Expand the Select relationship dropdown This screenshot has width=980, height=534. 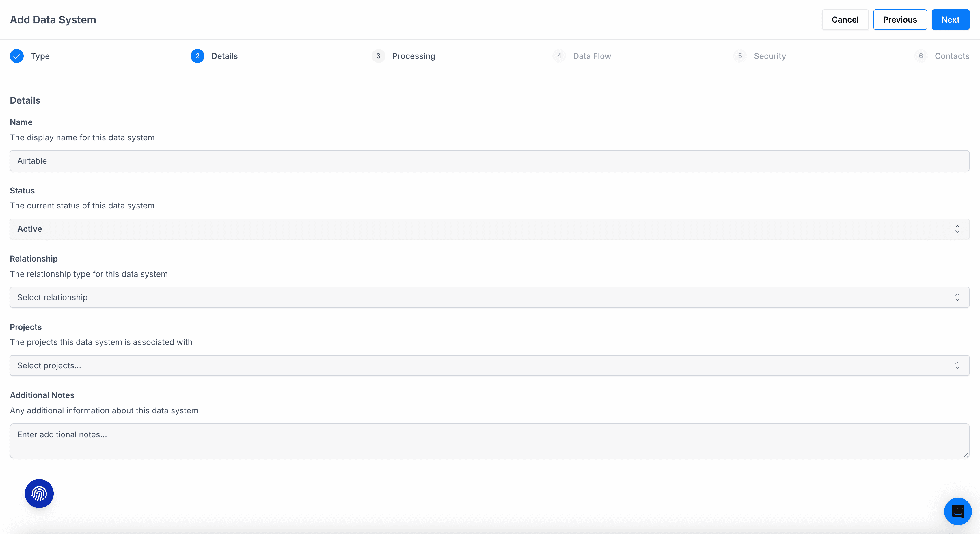[489, 297]
